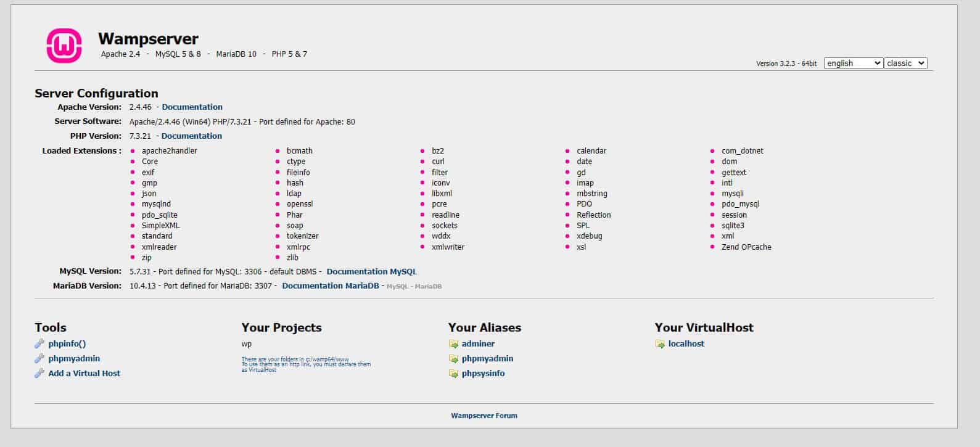The image size is (980, 447).
Task: Open Apache Version Documentation link
Action: [x=192, y=107]
